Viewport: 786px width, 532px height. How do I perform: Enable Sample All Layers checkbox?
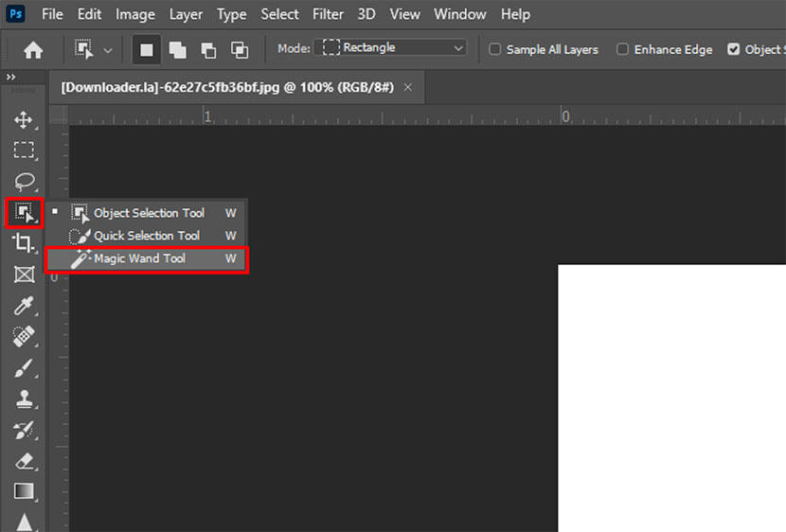pos(494,49)
